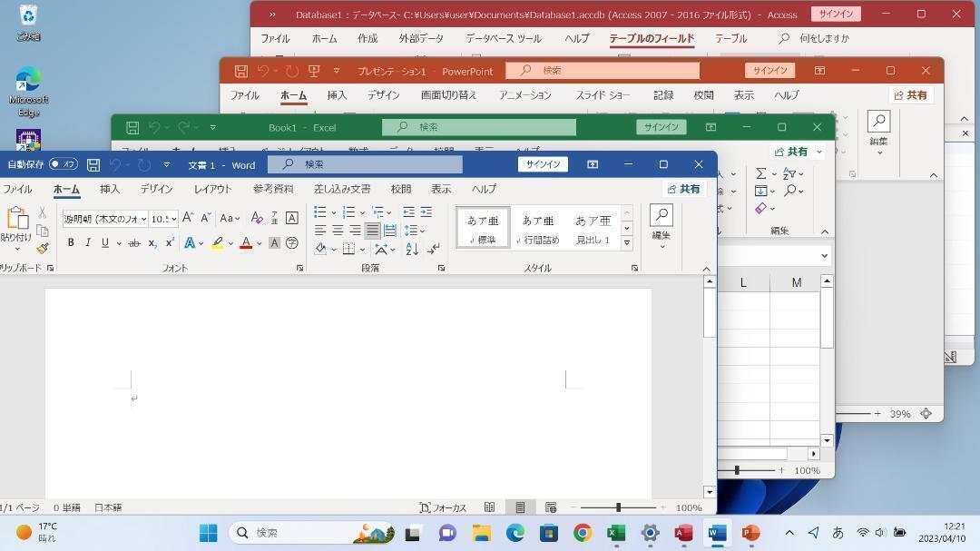The height and width of the screenshot is (551, 980).
Task: Toggle Focus mode in Word status bar
Action: (443, 507)
